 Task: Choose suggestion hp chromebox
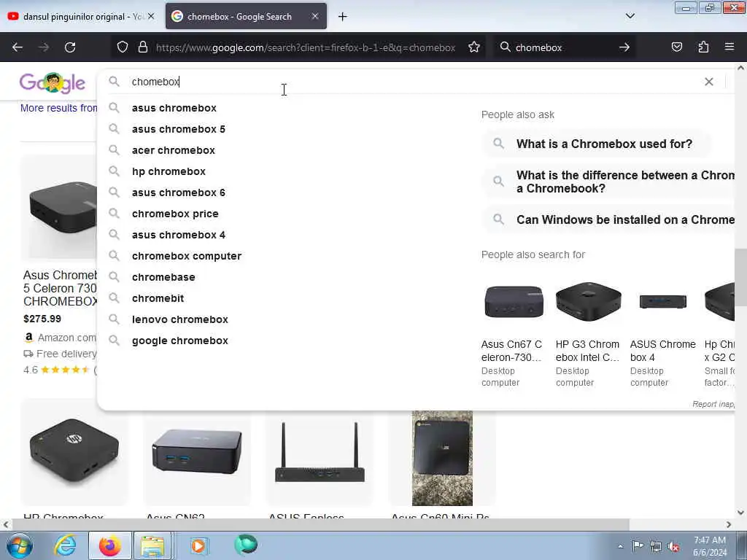(x=169, y=171)
